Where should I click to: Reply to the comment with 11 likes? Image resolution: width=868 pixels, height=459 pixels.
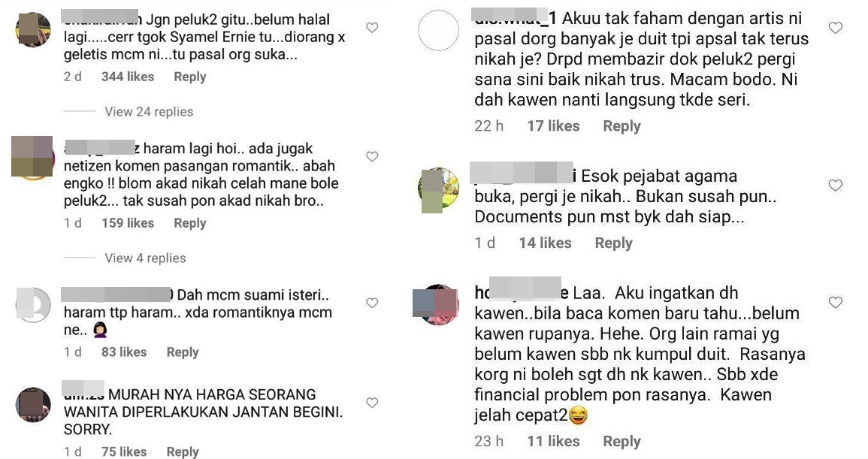(x=622, y=441)
